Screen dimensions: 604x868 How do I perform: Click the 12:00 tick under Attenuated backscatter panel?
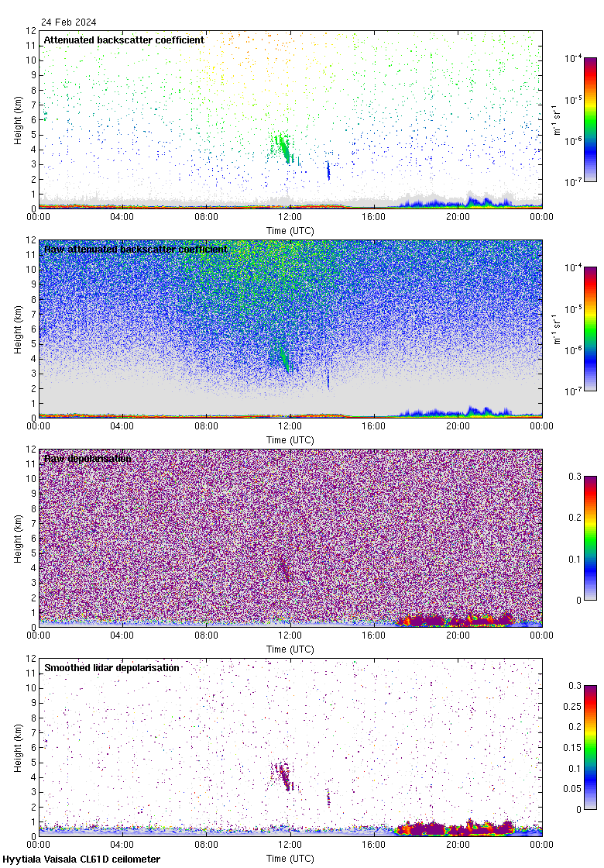pos(290,216)
